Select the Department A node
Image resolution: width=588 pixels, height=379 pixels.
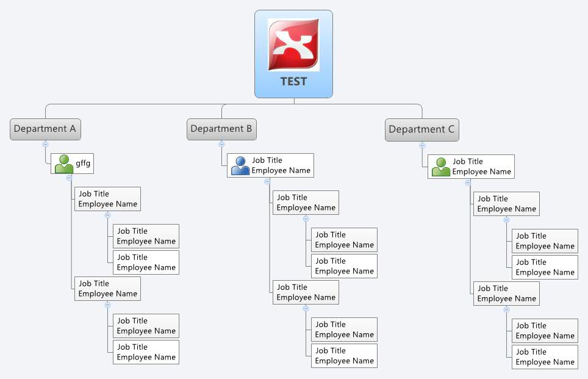point(45,129)
